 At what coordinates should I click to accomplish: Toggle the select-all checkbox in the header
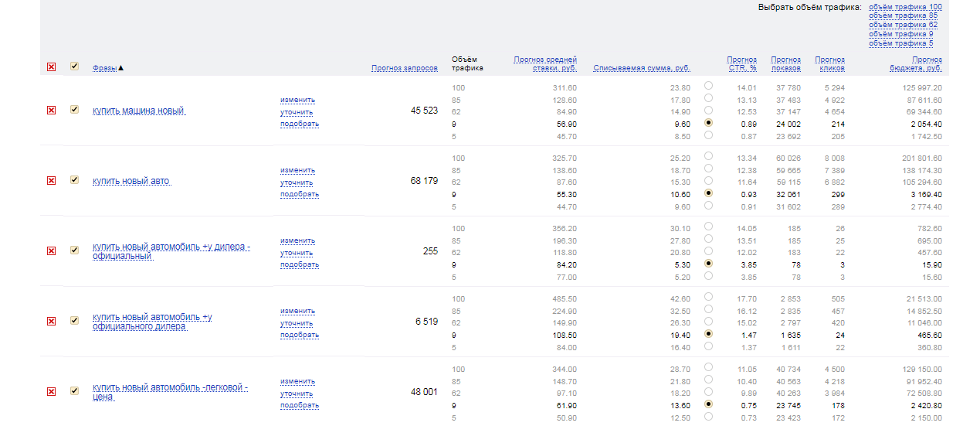click(74, 66)
